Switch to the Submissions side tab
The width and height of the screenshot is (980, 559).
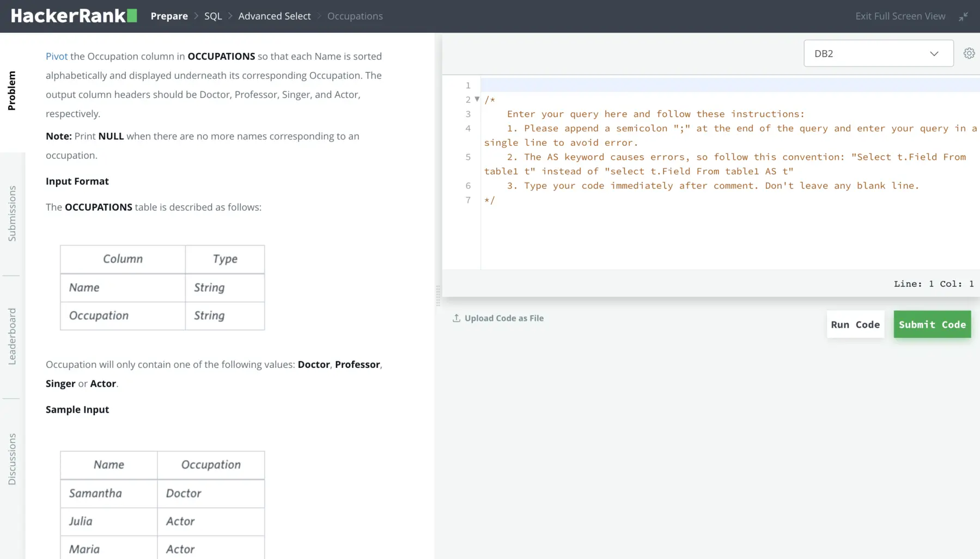pos(12,213)
